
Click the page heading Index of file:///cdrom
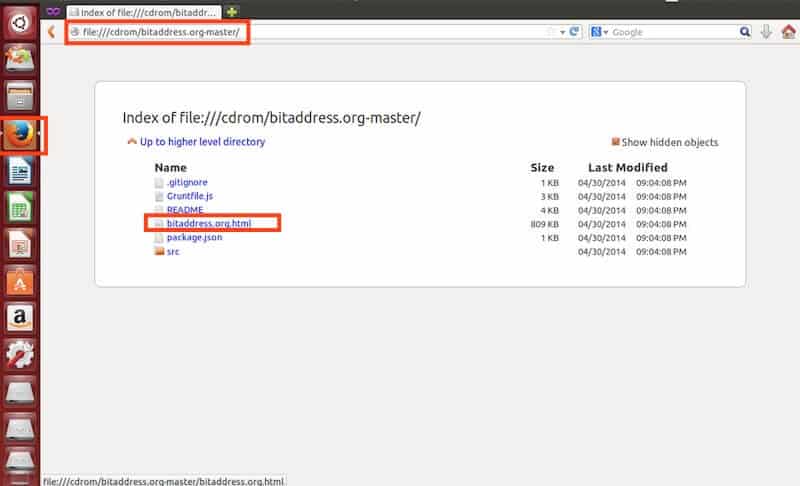pos(271,118)
